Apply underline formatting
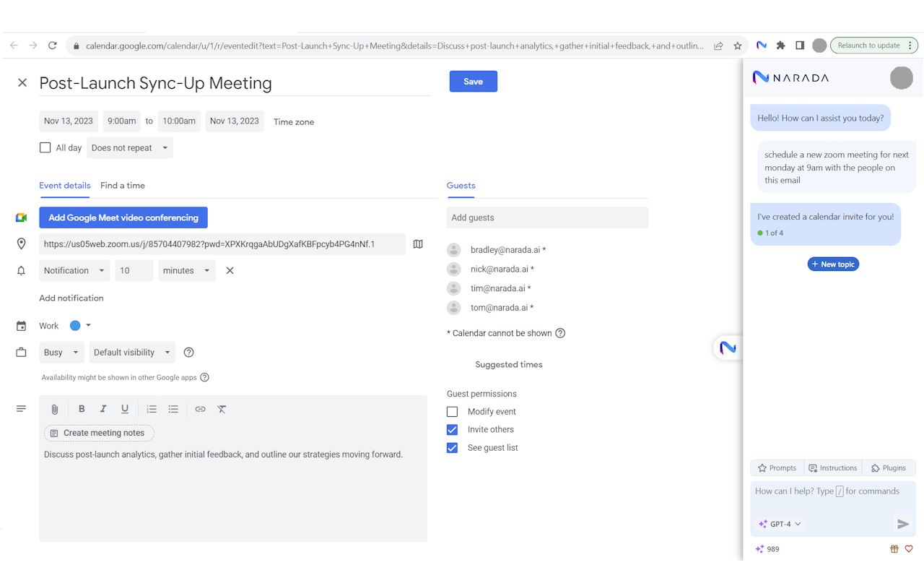 [x=124, y=409]
